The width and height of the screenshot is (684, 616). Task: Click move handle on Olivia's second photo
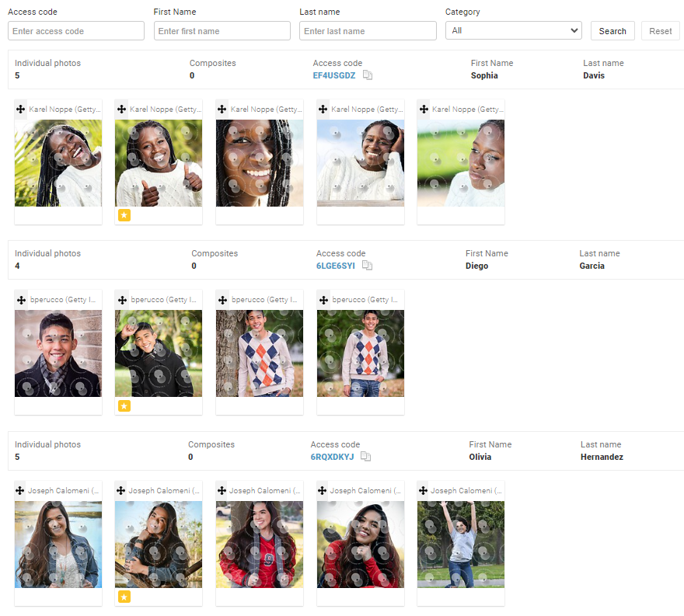point(120,490)
